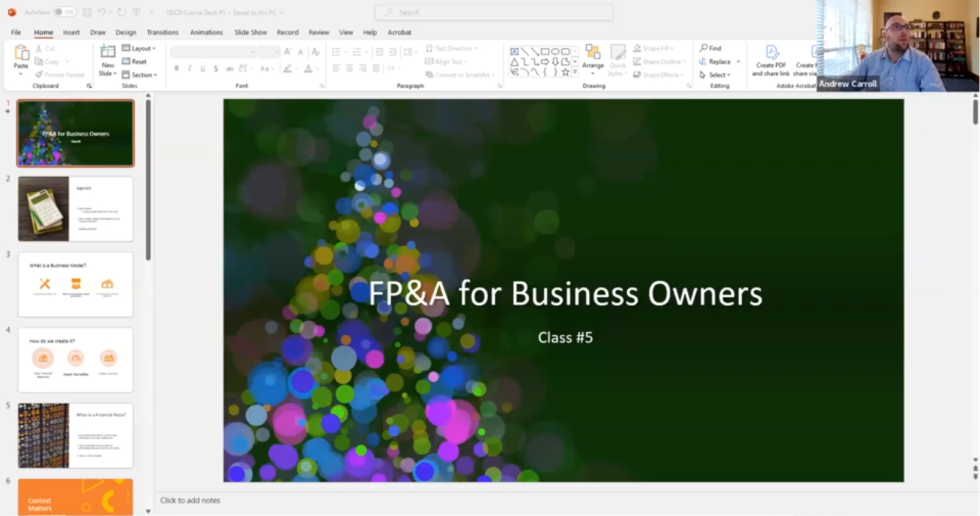This screenshot has height=516, width=980.
Task: Click the Find magnifier icon
Action: coord(704,48)
